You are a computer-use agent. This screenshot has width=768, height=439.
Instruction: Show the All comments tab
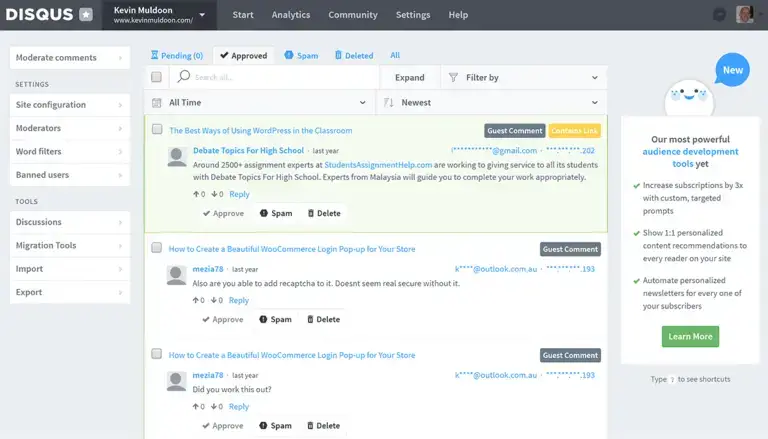coord(395,55)
